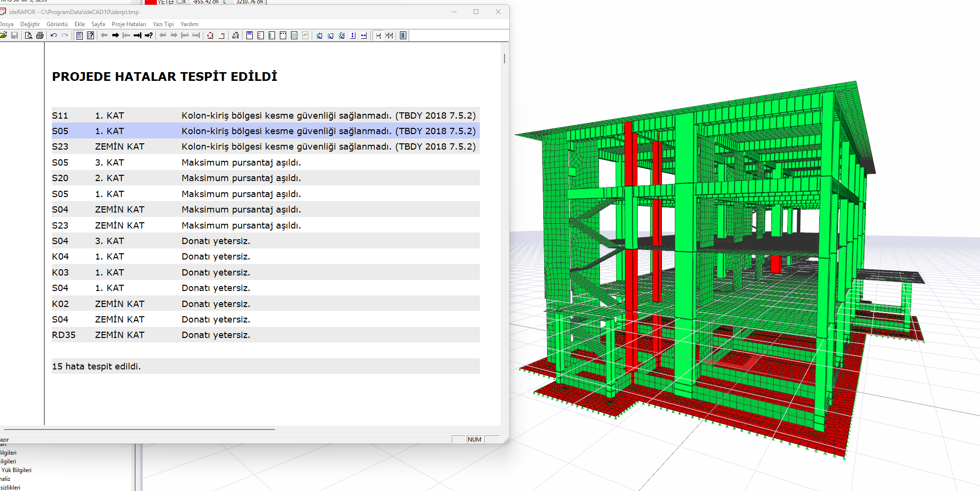The width and height of the screenshot is (980, 491).
Task: Select Yük Bilgileri in the side tree
Action: click(x=16, y=470)
